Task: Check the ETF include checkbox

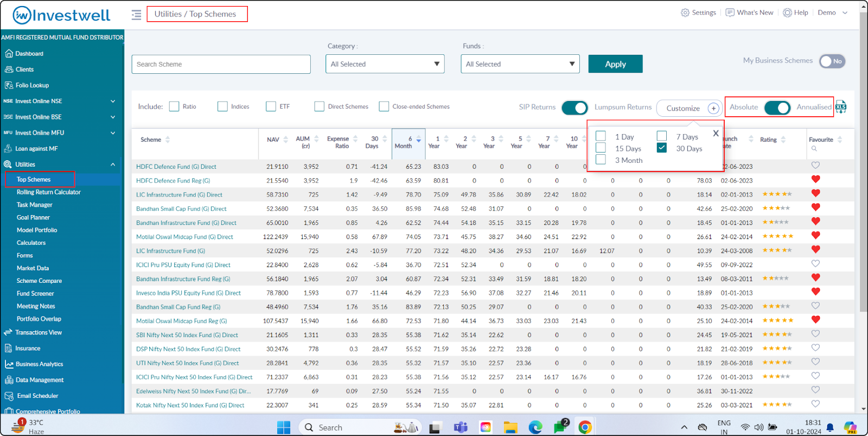Action: click(x=271, y=106)
